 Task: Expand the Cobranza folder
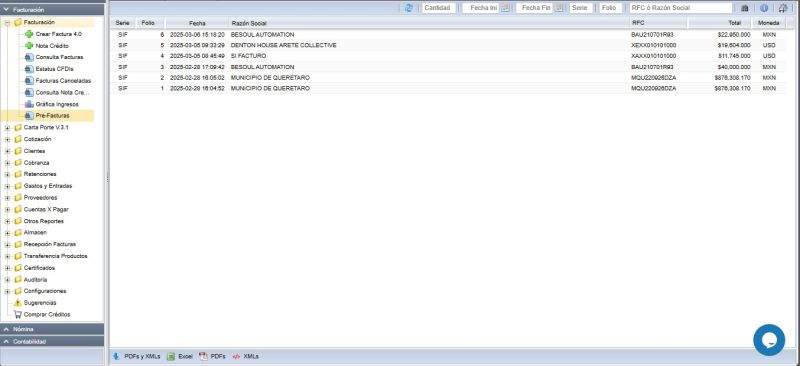click(x=8, y=163)
